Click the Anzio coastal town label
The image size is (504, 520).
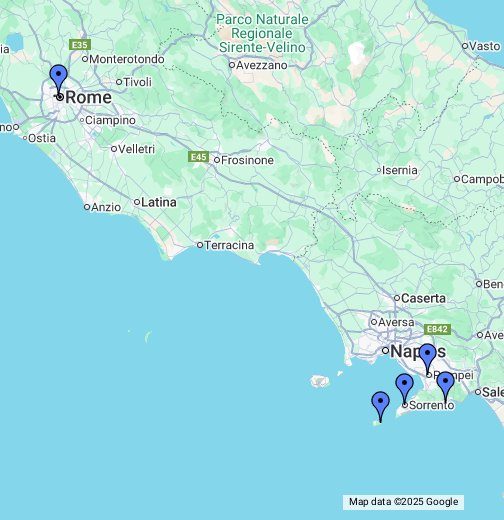[x=106, y=207]
